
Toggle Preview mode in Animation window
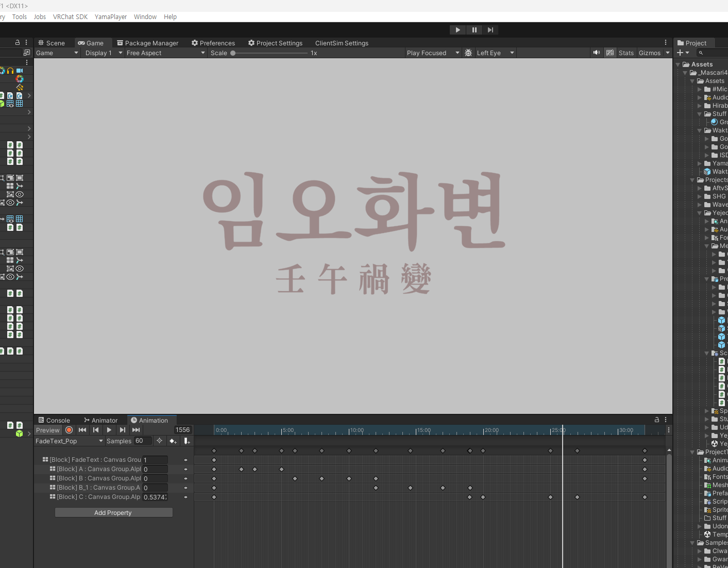(x=48, y=430)
